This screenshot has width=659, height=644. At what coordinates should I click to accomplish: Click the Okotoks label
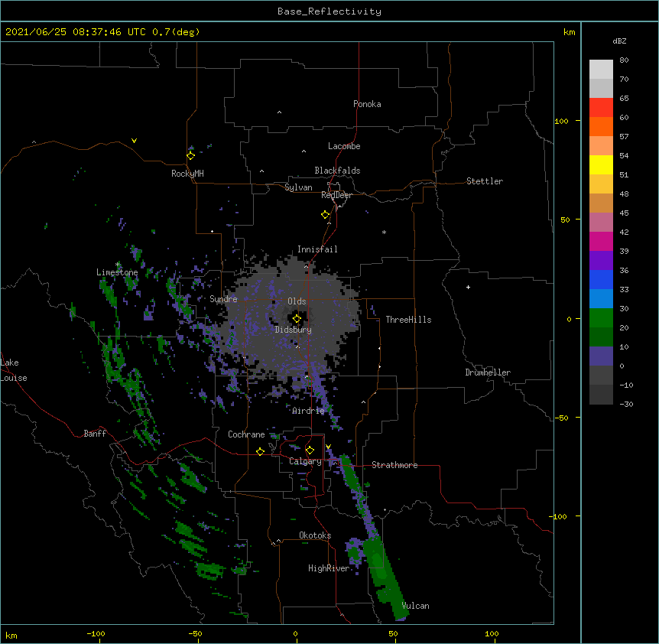pos(315,535)
